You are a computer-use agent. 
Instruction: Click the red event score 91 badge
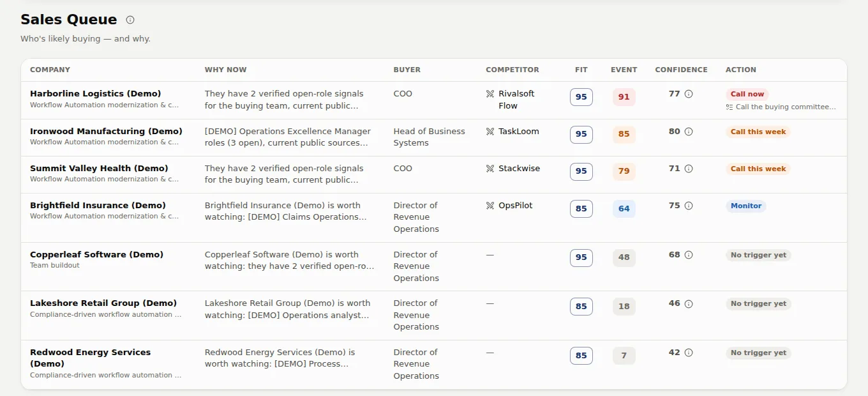624,97
